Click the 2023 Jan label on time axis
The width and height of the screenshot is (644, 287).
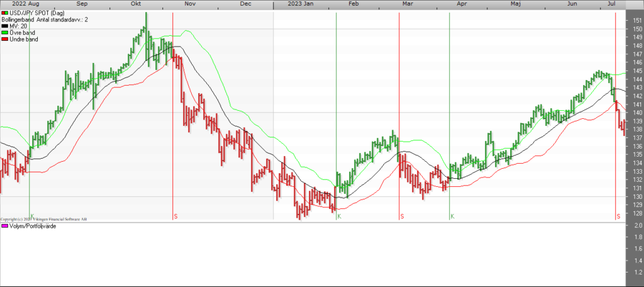tap(300, 4)
